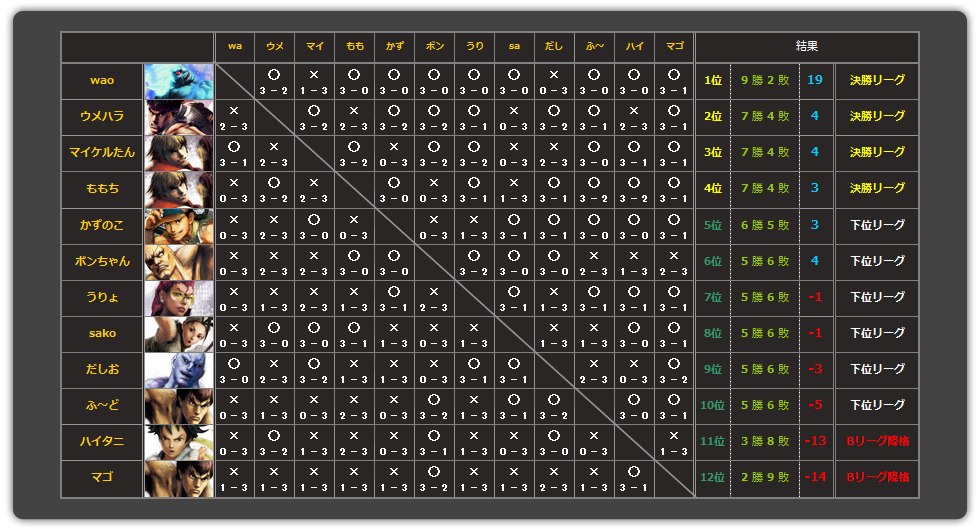Click the red -14 score difference
The width and height of the screenshot is (980, 529).
click(x=816, y=477)
